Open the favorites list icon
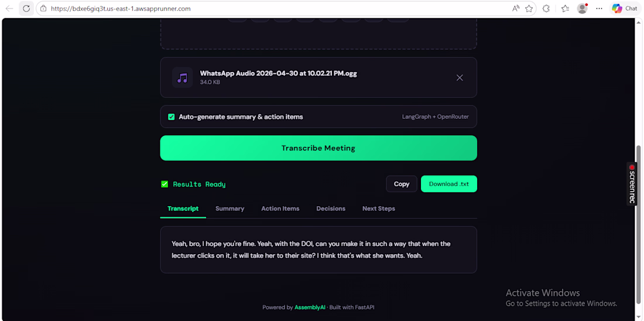The width and height of the screenshot is (644, 321). 565,8
